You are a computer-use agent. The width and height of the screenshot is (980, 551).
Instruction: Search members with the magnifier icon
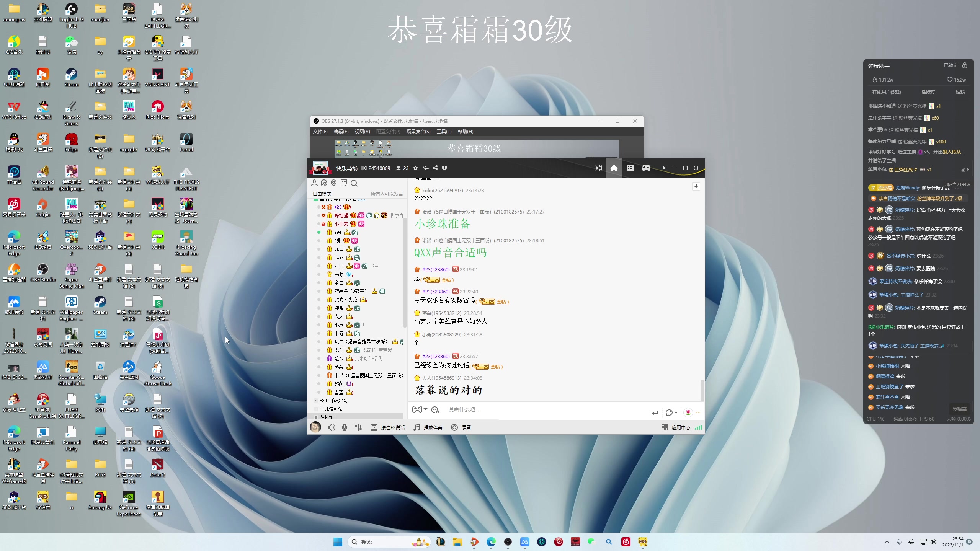(x=354, y=183)
